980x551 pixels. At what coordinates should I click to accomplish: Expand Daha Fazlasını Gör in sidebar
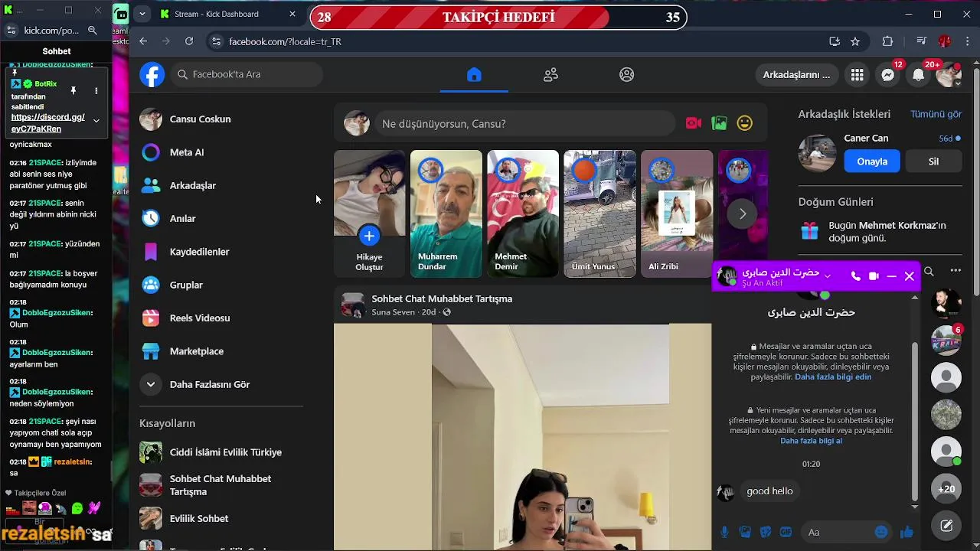coord(222,384)
